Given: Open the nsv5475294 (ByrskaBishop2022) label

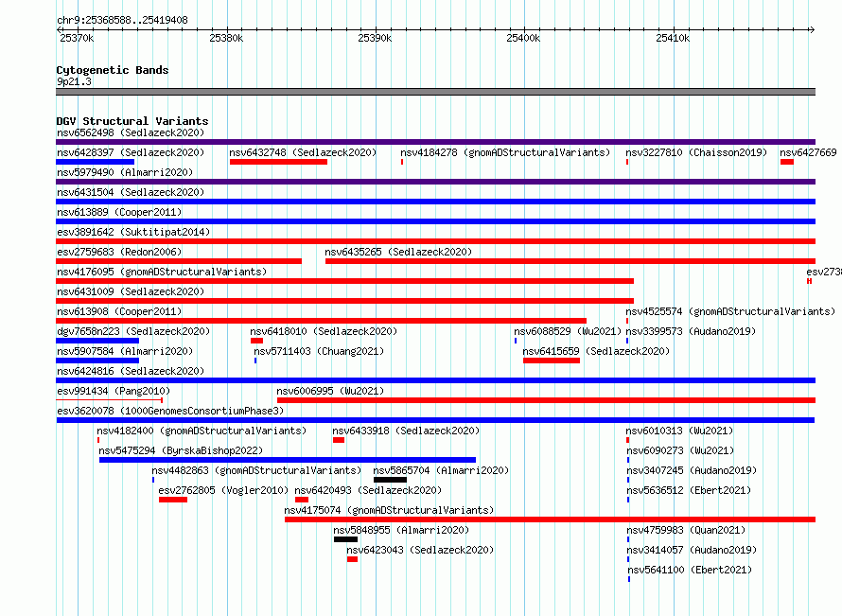Looking at the screenshot, I should coord(181,450).
